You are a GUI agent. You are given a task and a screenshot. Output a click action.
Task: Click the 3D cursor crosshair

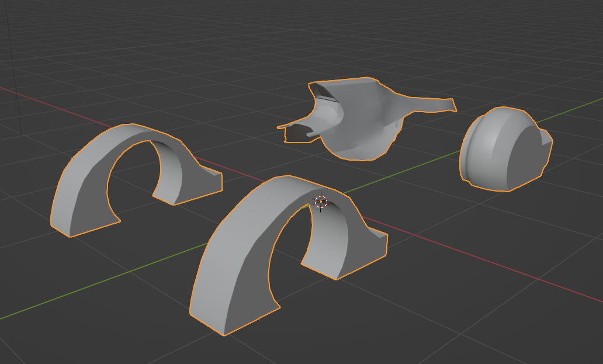coord(321,202)
